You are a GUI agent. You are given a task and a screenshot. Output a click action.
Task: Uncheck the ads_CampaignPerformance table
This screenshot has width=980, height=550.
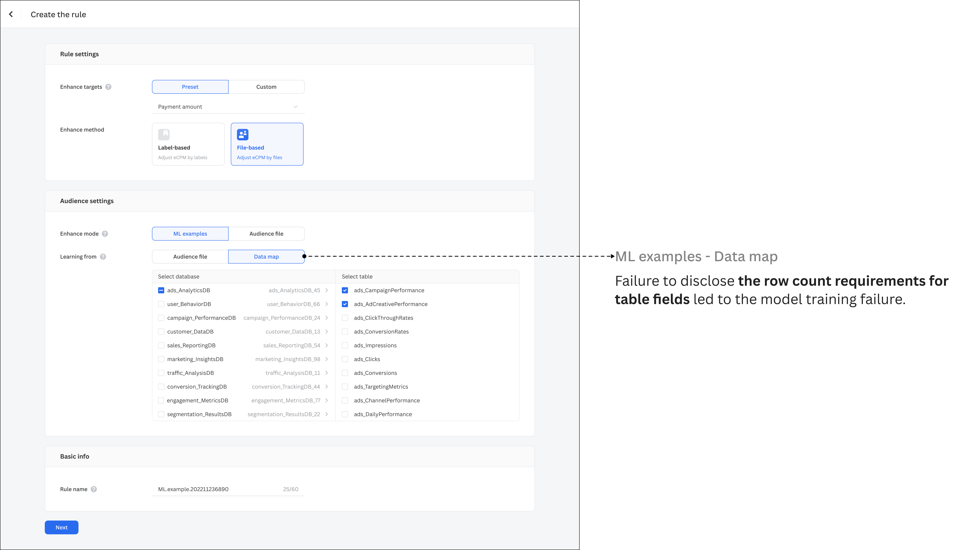pyautogui.click(x=345, y=290)
